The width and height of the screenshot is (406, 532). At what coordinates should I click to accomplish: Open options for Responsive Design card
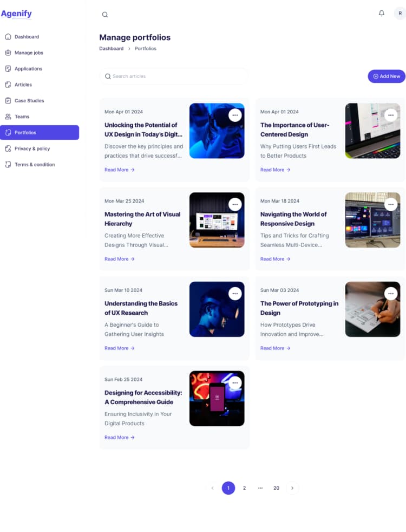point(391,205)
